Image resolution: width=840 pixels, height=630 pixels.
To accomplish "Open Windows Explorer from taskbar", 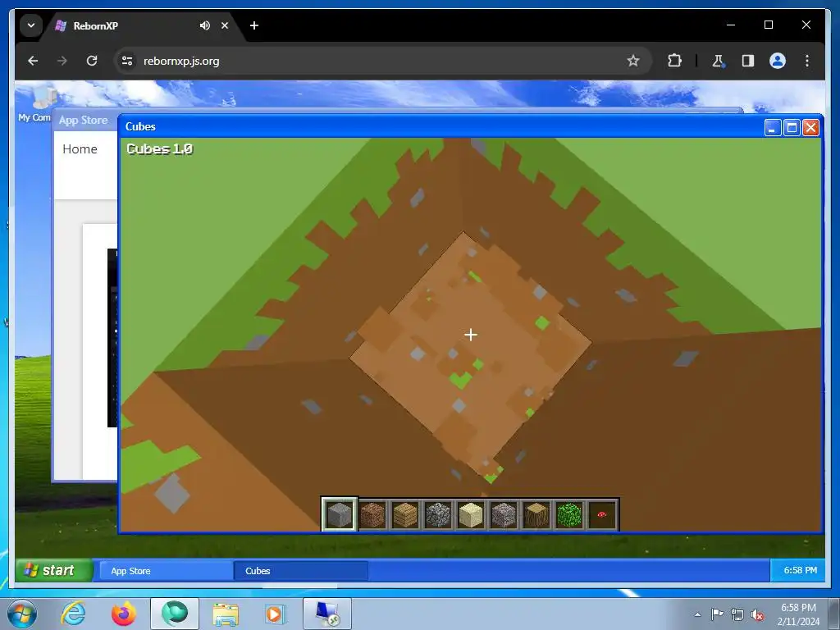I will [x=226, y=614].
